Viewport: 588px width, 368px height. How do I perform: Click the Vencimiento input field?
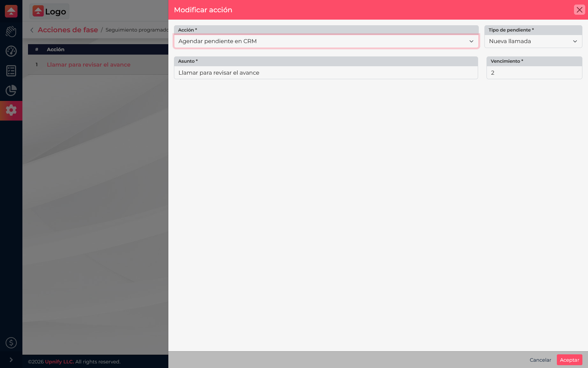point(534,73)
